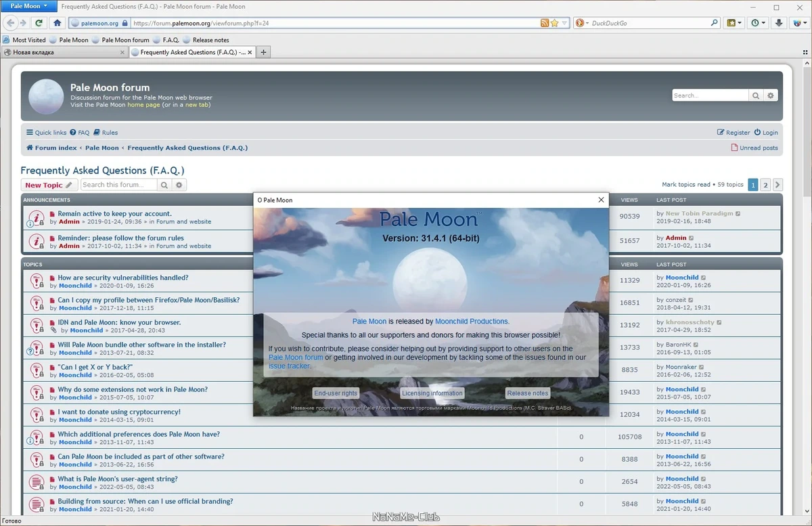Open topic How are security vulnerabilities handled?
Image resolution: width=812 pixels, height=526 pixels.
123,278
